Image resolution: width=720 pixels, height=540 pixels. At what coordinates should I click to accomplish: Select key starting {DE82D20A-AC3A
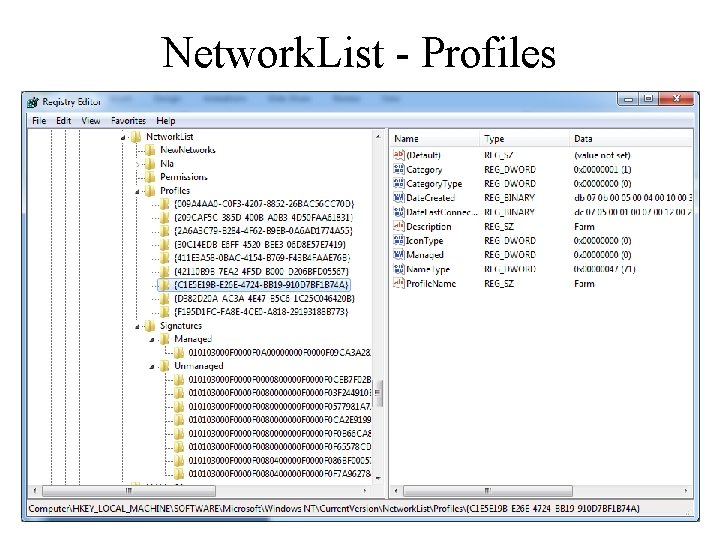(x=264, y=299)
